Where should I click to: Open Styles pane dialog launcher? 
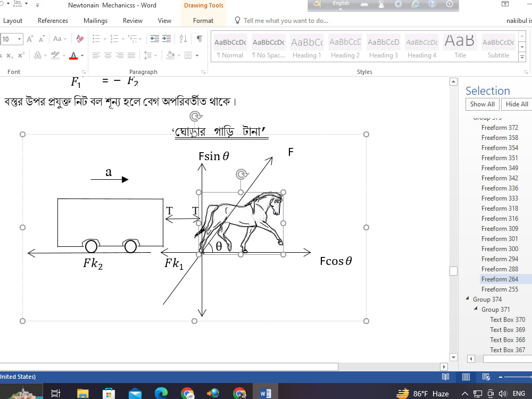526,72
